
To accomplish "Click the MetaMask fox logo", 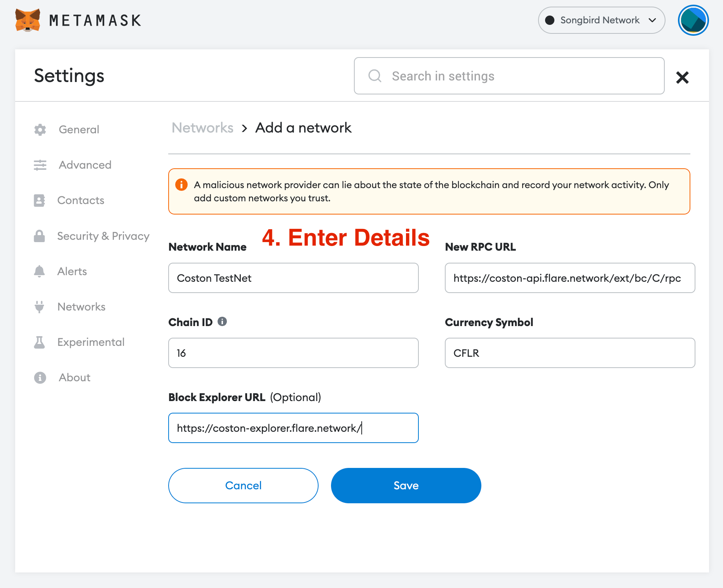I will click(28, 20).
